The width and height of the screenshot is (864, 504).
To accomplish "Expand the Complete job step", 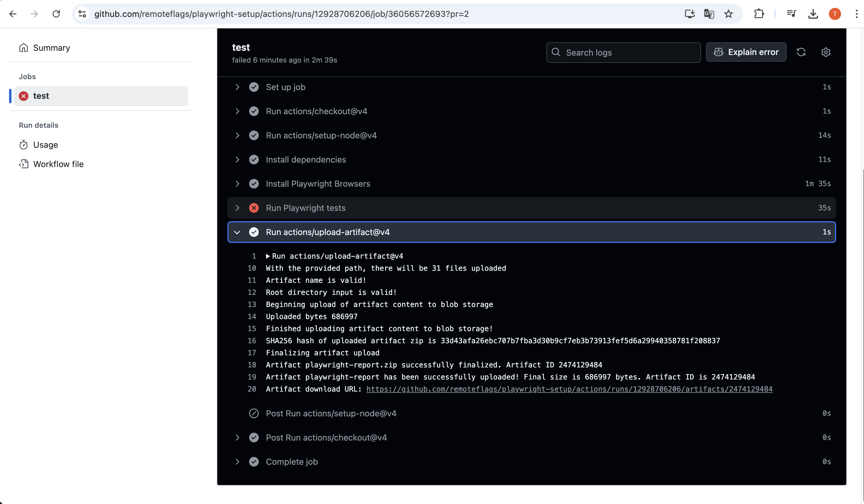I will (x=238, y=462).
